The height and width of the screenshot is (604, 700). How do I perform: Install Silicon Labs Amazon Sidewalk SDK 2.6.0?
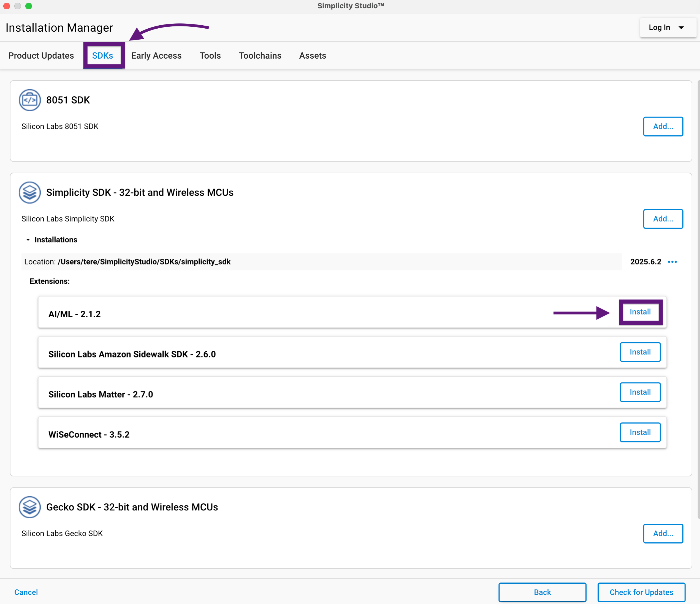click(x=640, y=352)
